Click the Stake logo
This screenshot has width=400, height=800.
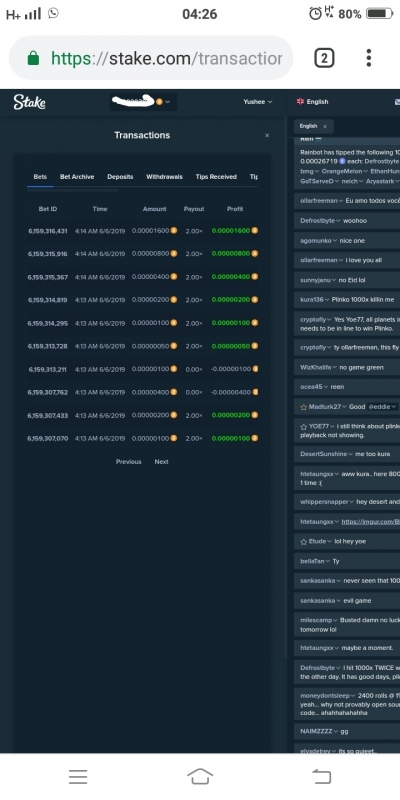click(30, 102)
